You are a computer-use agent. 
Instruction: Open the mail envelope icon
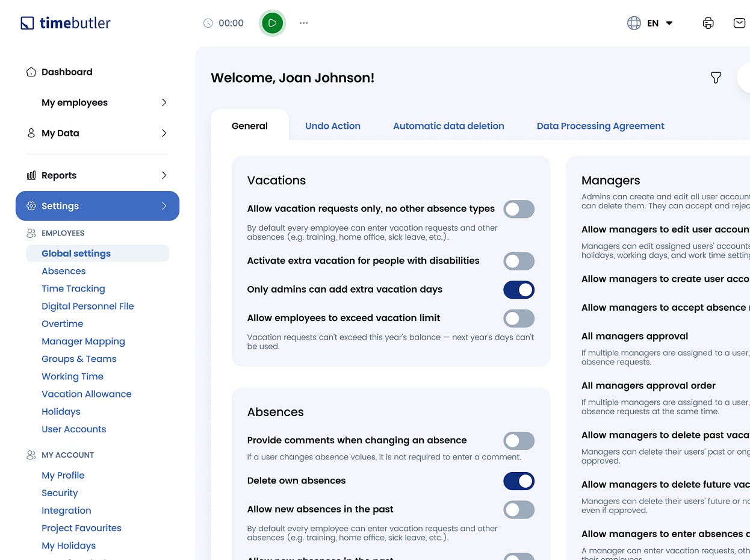click(x=739, y=23)
